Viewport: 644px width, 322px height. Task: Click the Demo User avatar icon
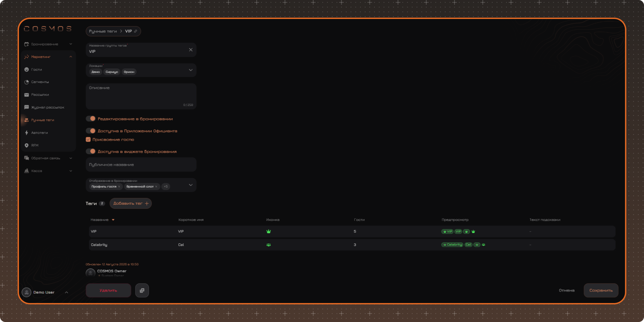pyautogui.click(x=26, y=292)
